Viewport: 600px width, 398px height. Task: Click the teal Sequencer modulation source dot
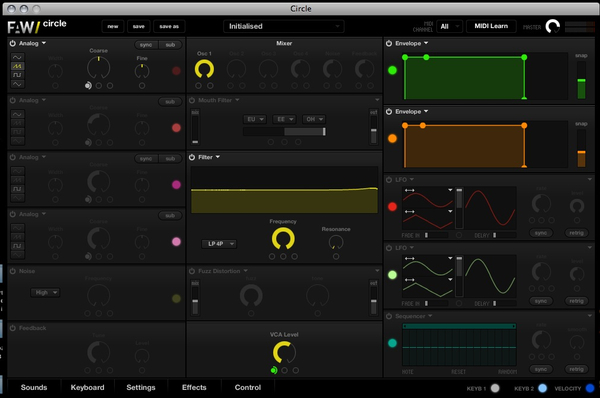click(x=392, y=343)
